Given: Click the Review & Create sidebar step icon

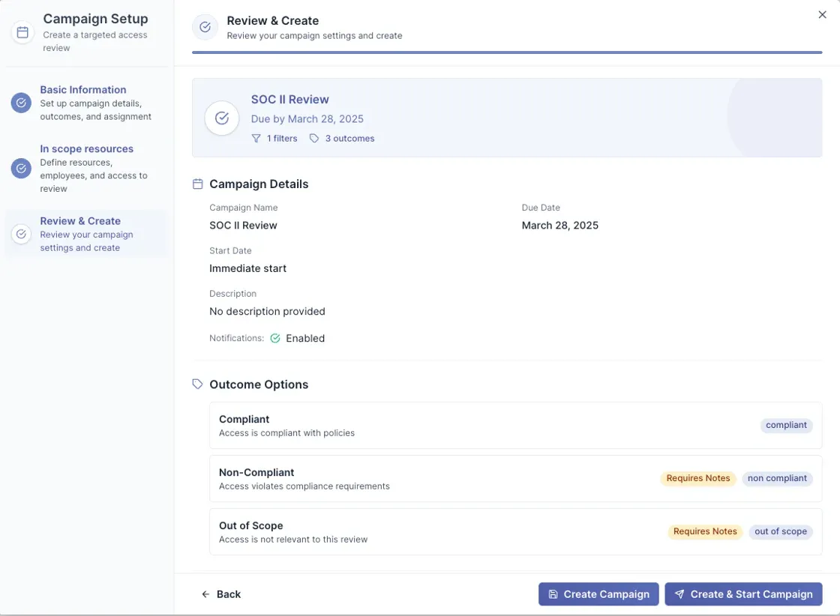Looking at the screenshot, I should [x=21, y=234].
